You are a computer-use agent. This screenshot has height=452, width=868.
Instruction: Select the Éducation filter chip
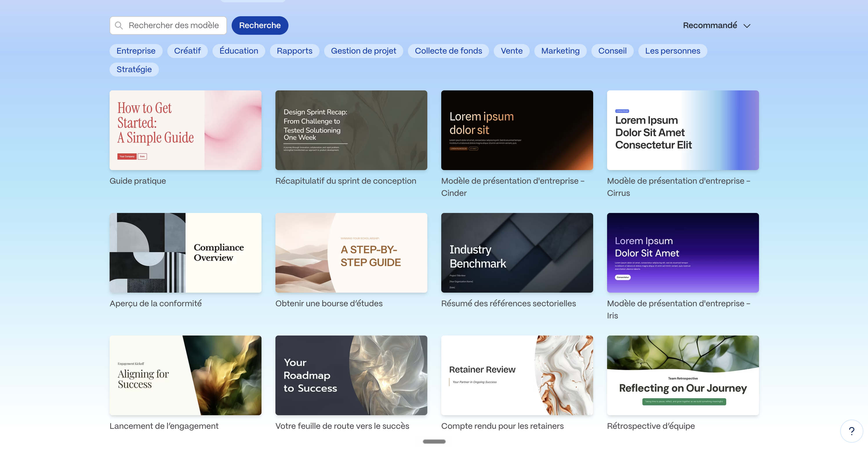click(x=239, y=51)
